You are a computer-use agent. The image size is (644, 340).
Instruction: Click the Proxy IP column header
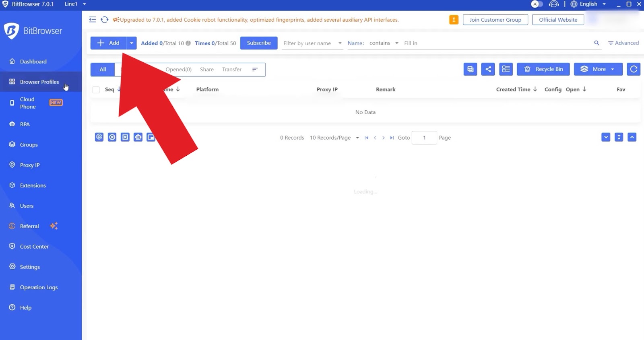tap(327, 90)
